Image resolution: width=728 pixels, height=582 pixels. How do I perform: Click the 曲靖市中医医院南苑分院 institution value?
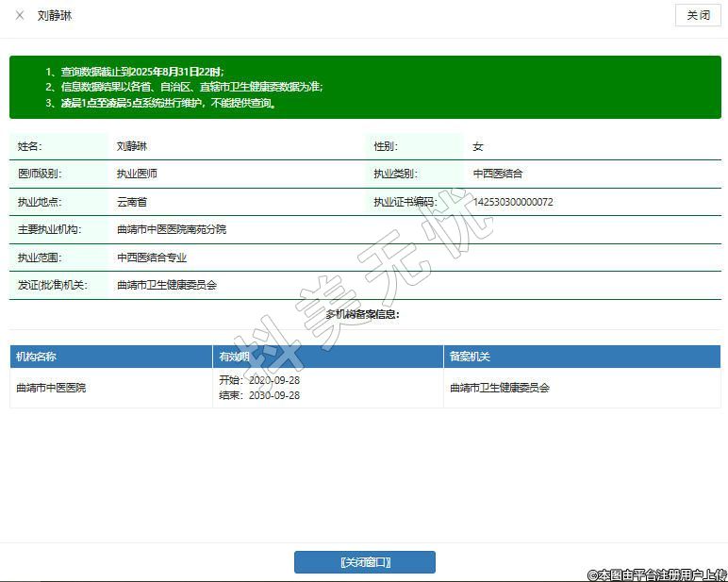[172, 229]
